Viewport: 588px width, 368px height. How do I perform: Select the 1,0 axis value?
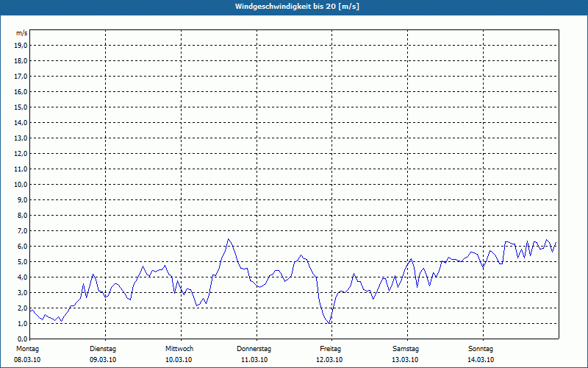[x=22, y=323]
